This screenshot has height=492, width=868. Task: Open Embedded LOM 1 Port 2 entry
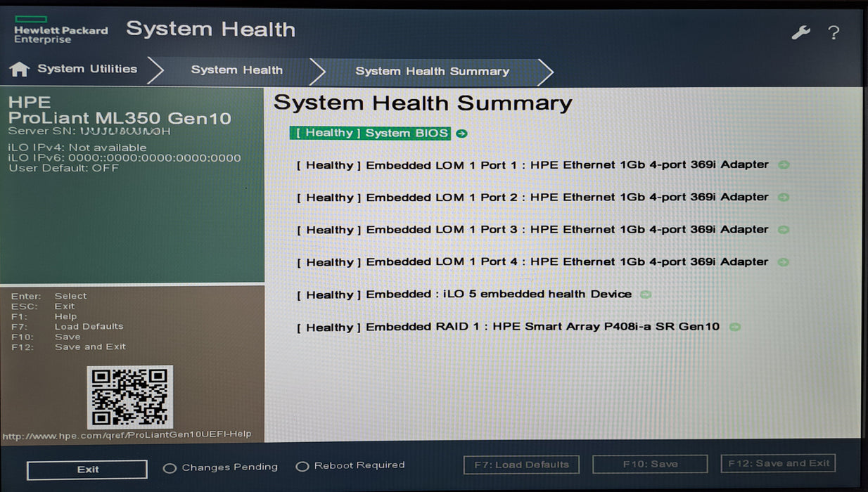coord(532,198)
